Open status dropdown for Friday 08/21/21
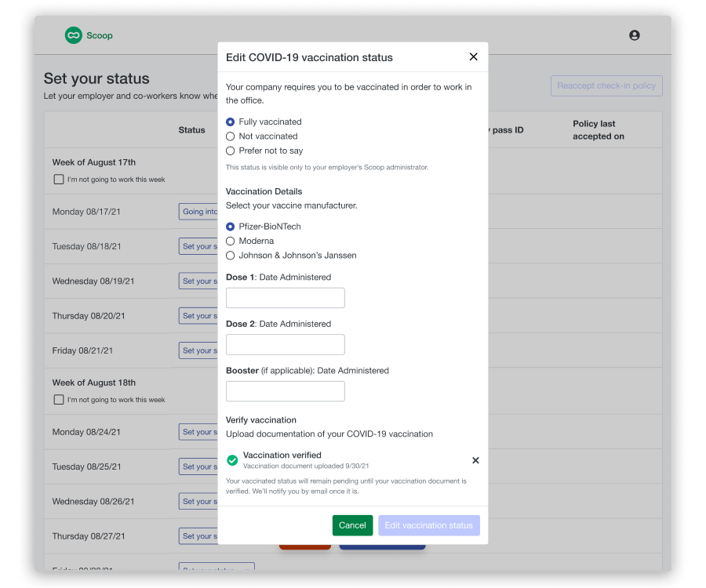Screen dimensions: 706x588 (x=198, y=350)
